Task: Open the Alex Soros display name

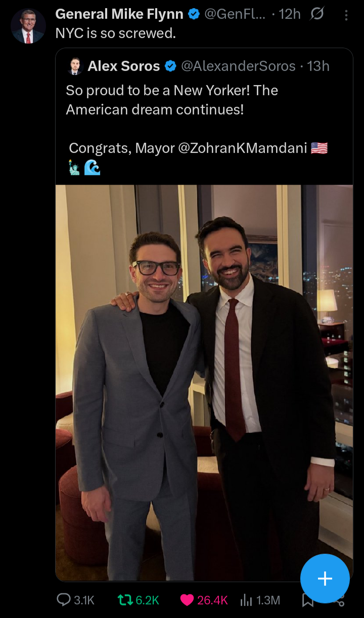Action: coord(124,66)
